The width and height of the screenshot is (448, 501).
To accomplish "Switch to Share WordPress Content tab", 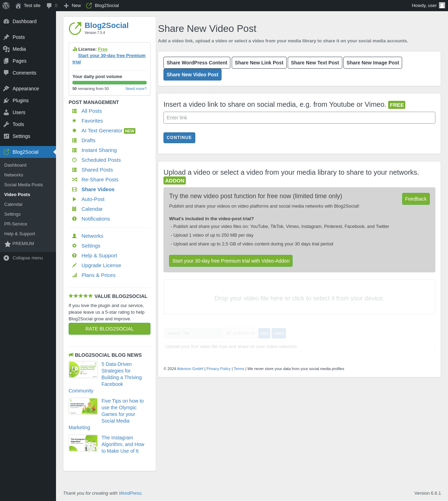I will click(x=197, y=63).
